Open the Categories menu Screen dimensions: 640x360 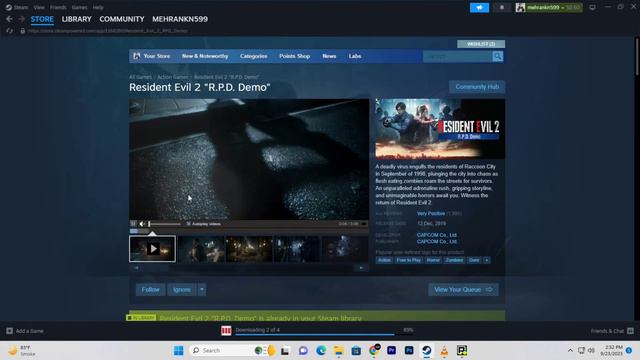(x=253, y=56)
